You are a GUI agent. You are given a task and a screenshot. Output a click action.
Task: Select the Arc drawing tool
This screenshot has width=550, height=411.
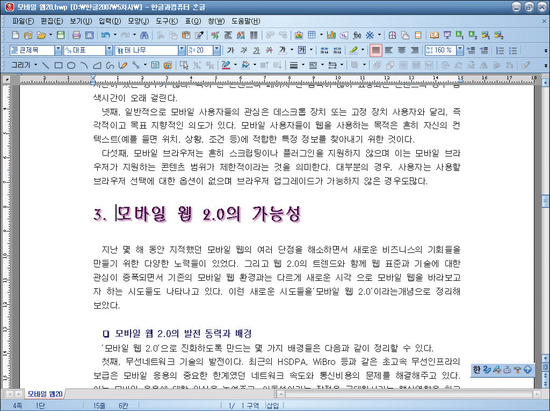(x=84, y=65)
